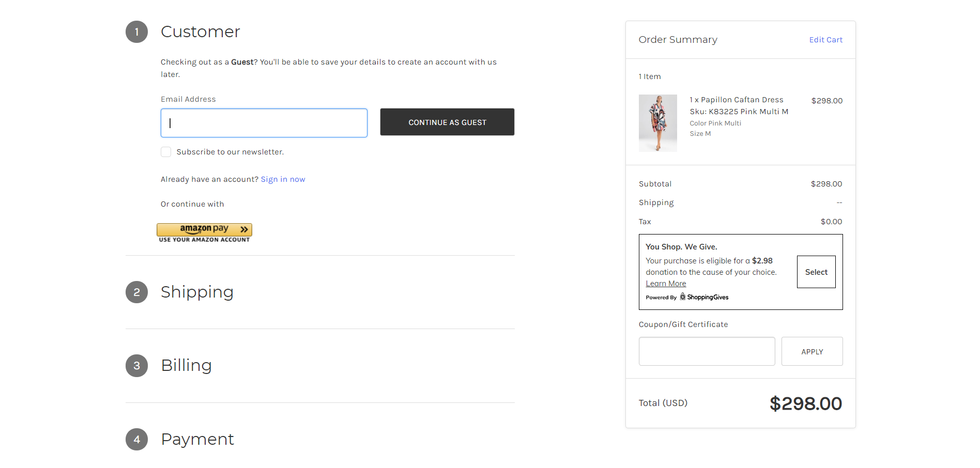Click the step 4 Payment circle icon
The image size is (980, 468).
[x=136, y=439]
